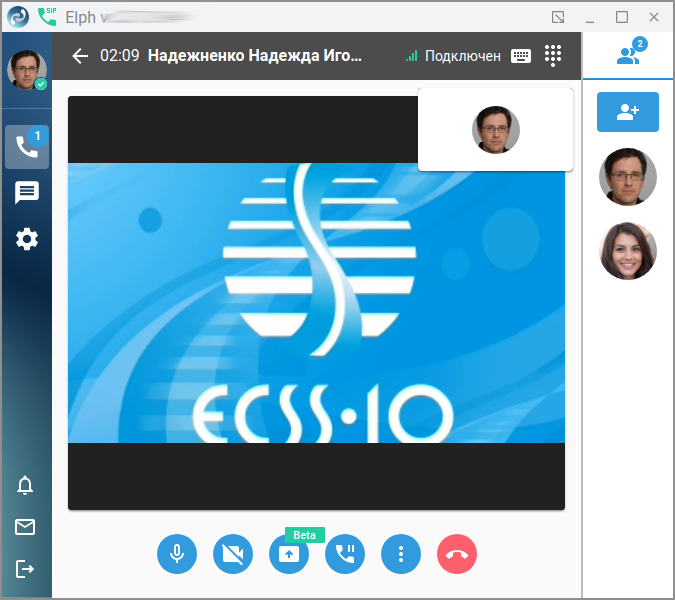Open the dial pad icon
Viewport: 675px width, 600px height.
point(553,56)
